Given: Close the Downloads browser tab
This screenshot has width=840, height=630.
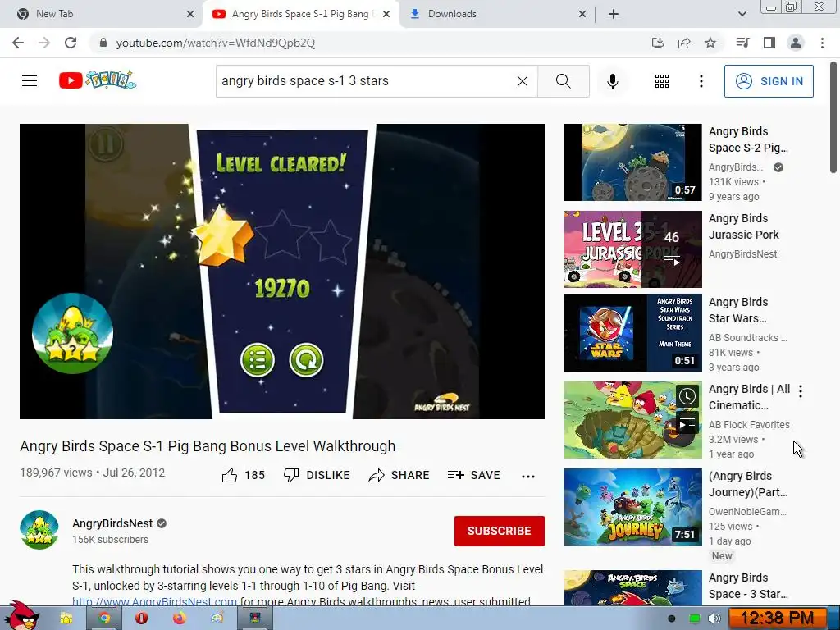Looking at the screenshot, I should click(x=582, y=15).
